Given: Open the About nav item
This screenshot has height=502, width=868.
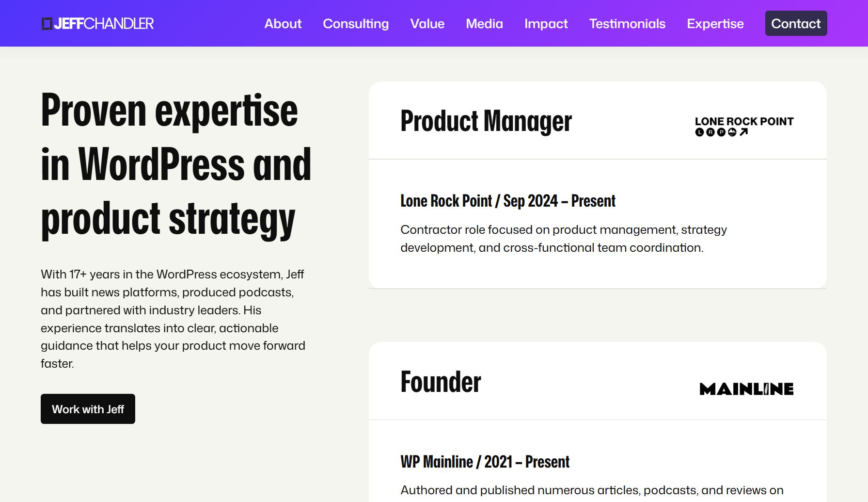Looking at the screenshot, I should 283,24.
